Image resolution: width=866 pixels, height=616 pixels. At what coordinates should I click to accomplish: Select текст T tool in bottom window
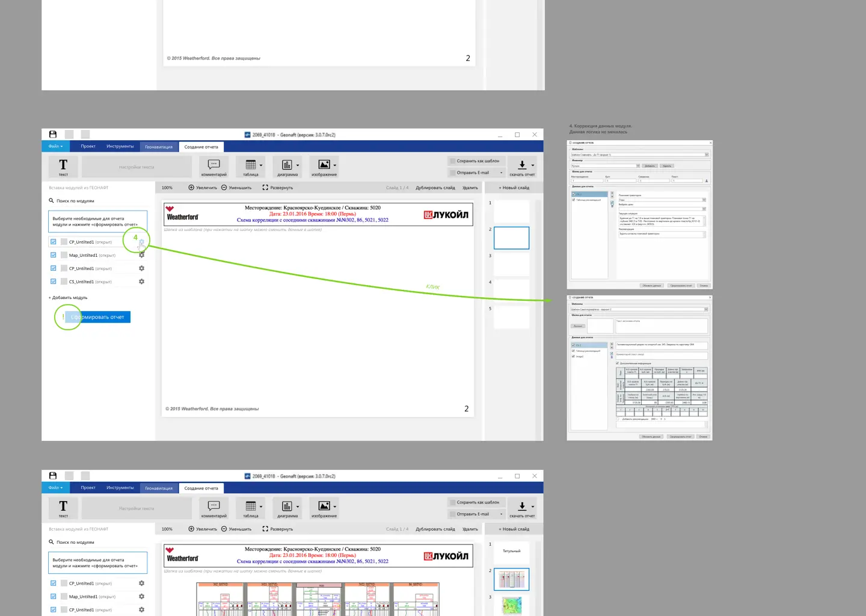63,508
